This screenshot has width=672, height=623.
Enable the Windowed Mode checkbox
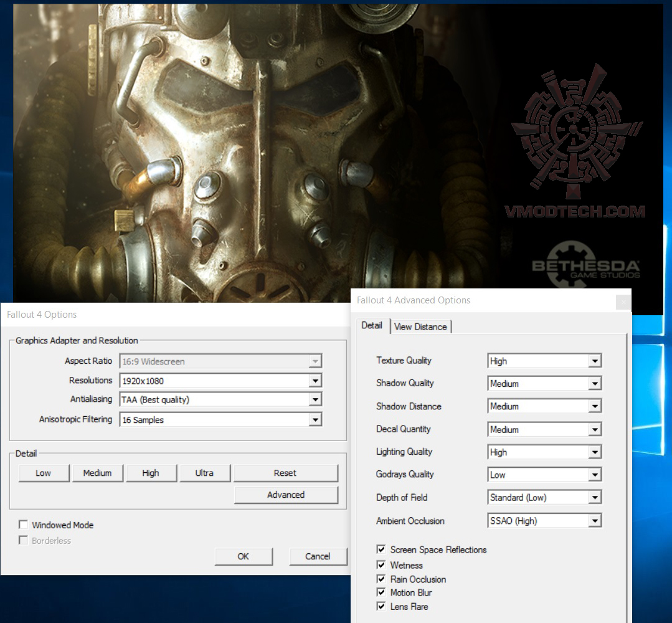[23, 525]
